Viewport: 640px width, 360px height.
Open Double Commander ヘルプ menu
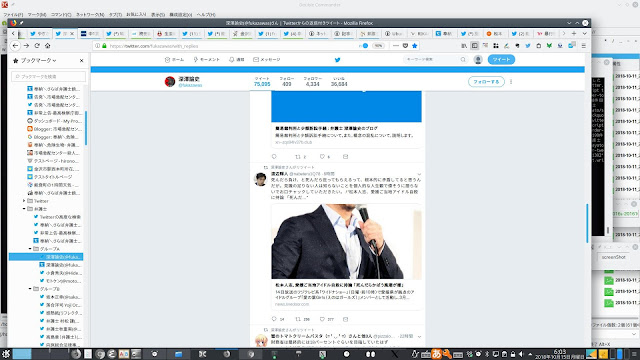(206, 15)
